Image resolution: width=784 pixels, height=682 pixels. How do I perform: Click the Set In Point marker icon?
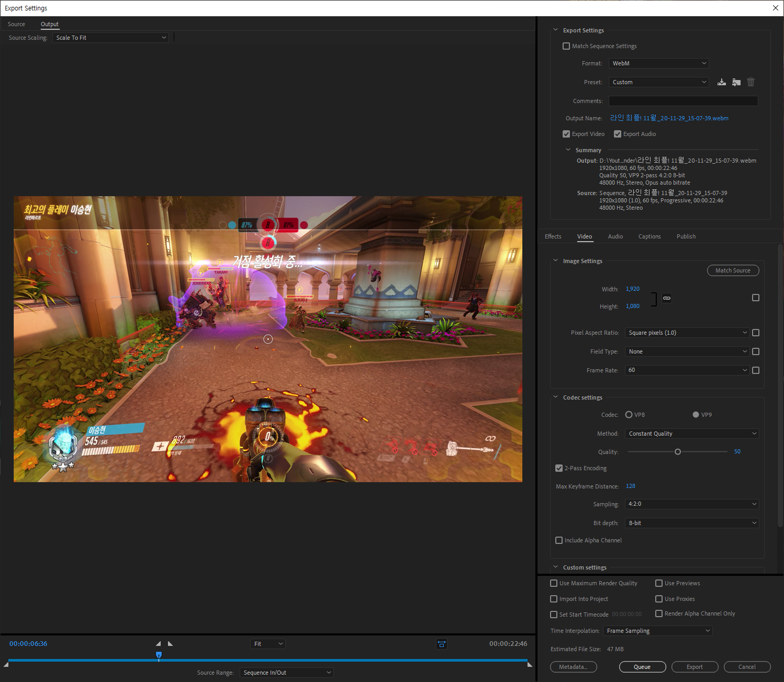point(158,644)
